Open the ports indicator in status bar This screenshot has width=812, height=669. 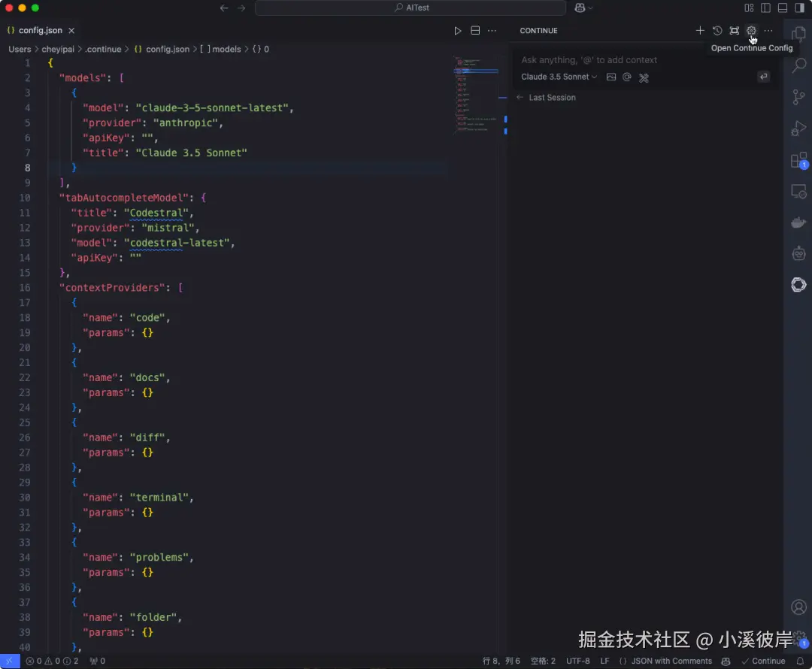[x=97, y=661]
